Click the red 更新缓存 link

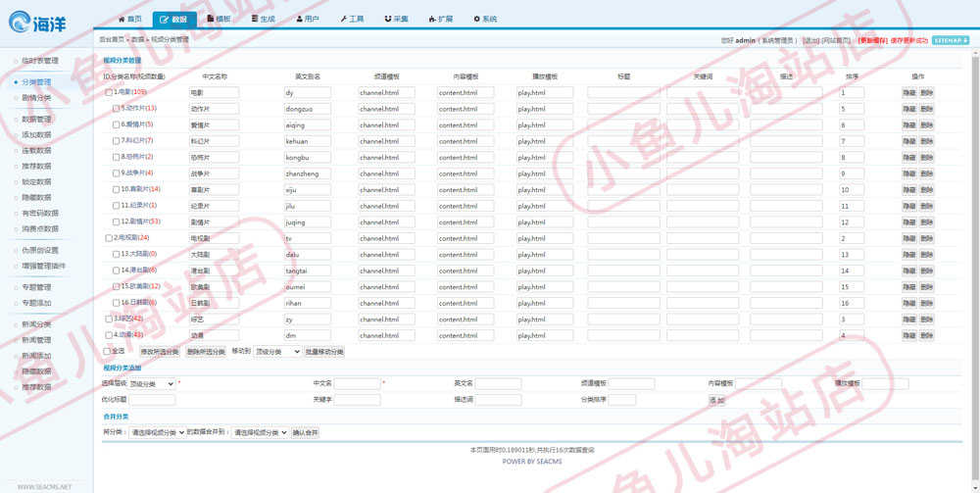coord(873,40)
